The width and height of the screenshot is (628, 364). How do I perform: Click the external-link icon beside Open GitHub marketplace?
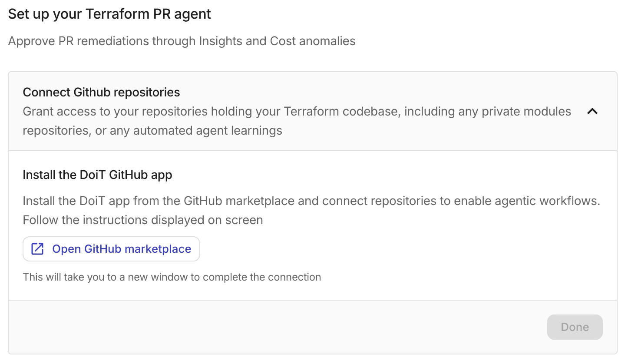(x=37, y=249)
